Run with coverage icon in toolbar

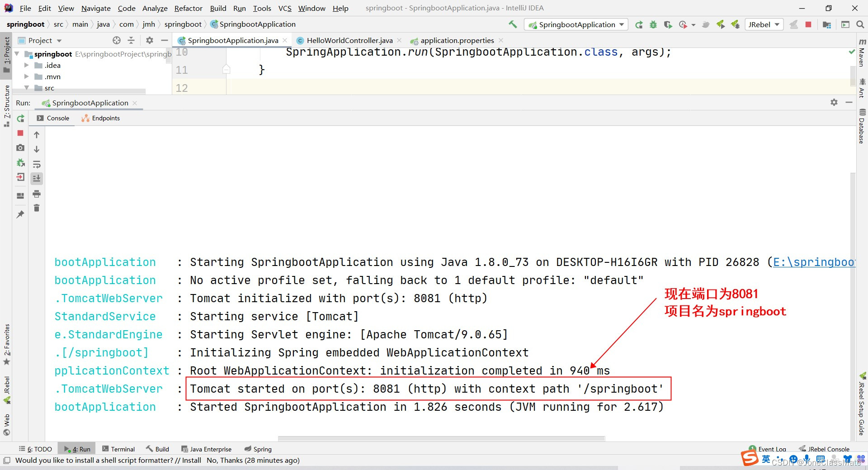(668, 25)
